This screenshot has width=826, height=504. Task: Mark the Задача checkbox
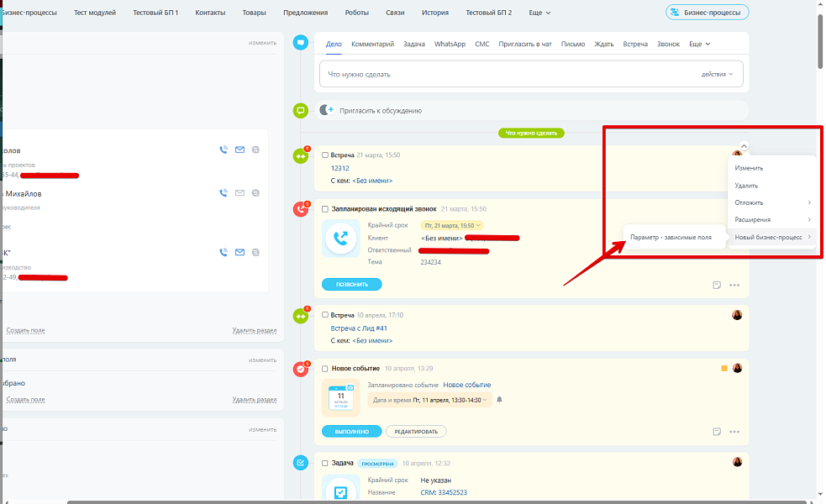pos(325,463)
